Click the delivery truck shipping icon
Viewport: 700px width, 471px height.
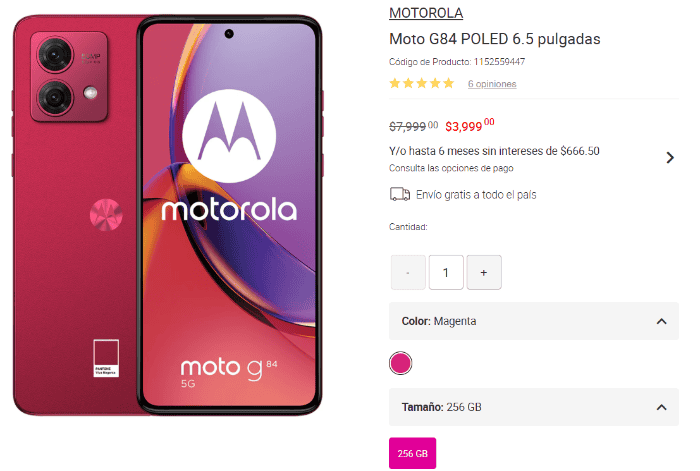(x=400, y=195)
